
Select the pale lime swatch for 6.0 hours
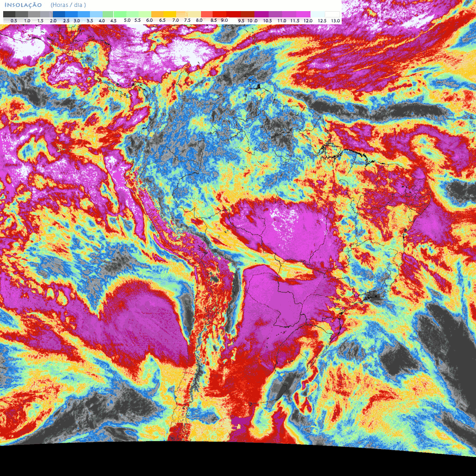tap(145, 14)
